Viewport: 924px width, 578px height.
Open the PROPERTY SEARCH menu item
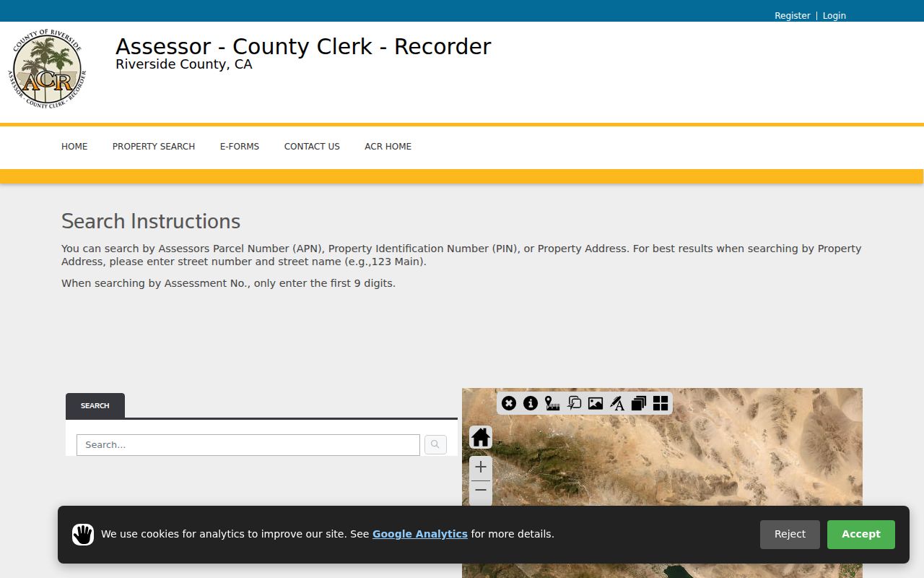pyautogui.click(x=154, y=147)
